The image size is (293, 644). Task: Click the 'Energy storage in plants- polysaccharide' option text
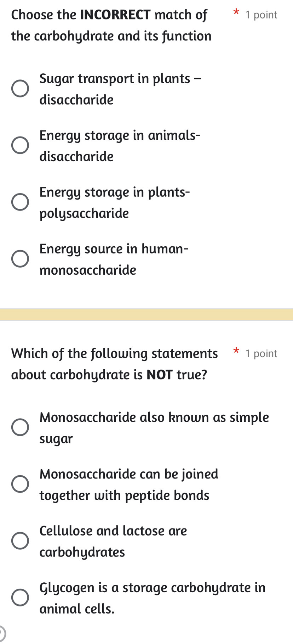coord(115,203)
